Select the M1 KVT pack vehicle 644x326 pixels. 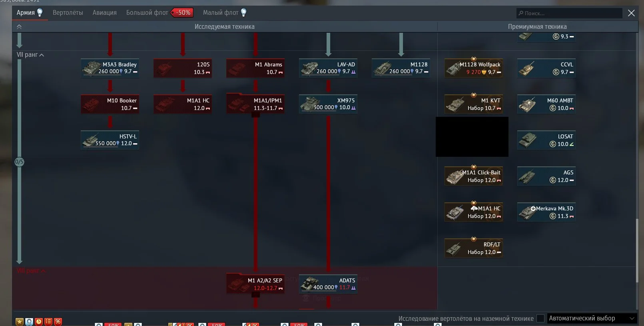[x=474, y=104]
